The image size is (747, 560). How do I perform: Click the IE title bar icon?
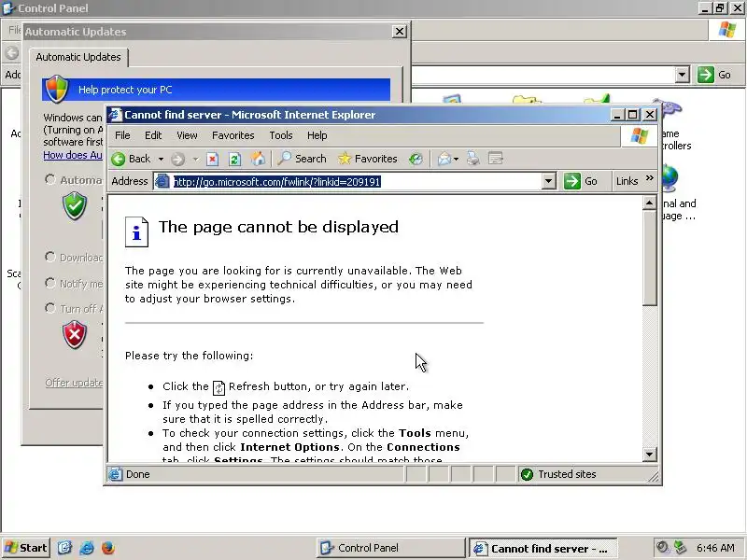tap(115, 115)
